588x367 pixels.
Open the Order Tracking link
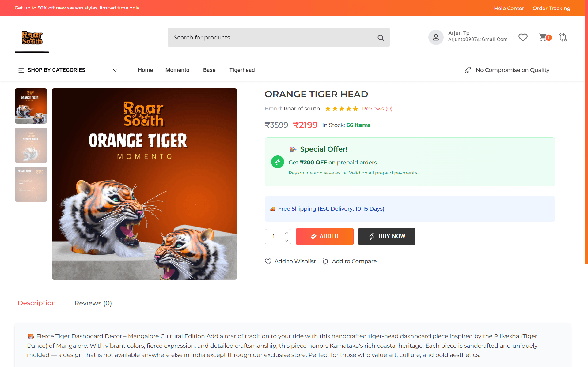tap(552, 8)
